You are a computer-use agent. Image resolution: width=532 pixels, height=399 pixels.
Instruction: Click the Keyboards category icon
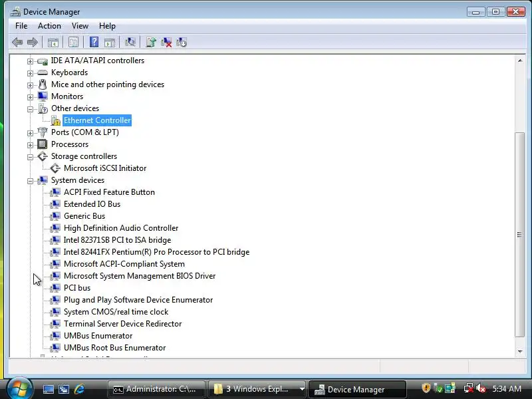click(43, 72)
